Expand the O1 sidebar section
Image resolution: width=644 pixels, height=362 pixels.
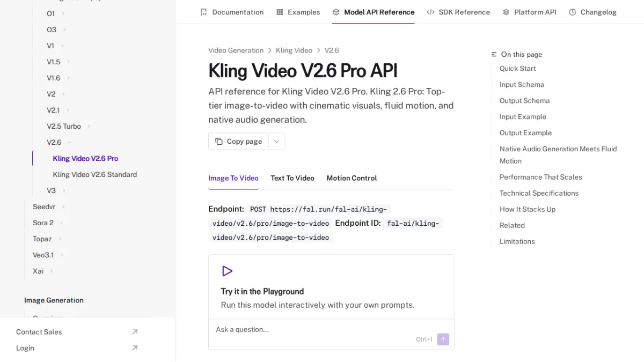(x=63, y=13)
